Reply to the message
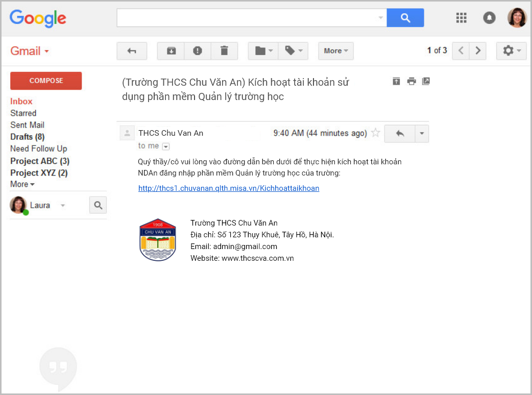This screenshot has width=532, height=395. (x=400, y=134)
